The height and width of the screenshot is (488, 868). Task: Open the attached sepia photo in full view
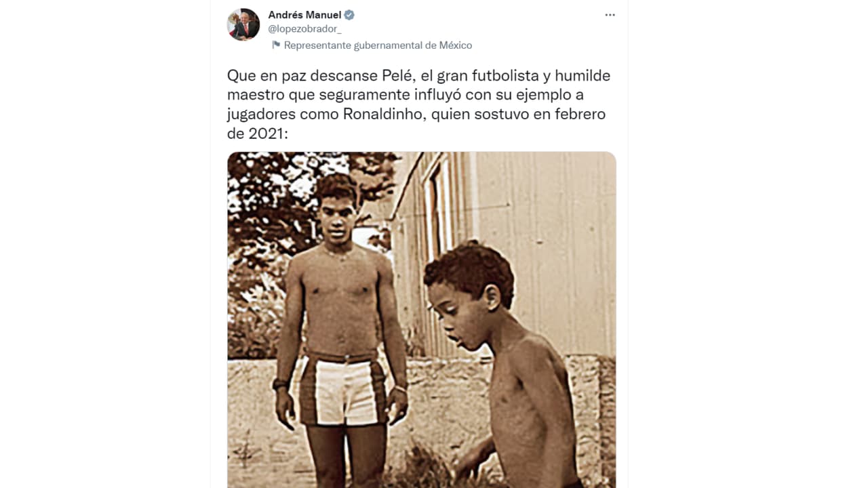[x=422, y=319]
